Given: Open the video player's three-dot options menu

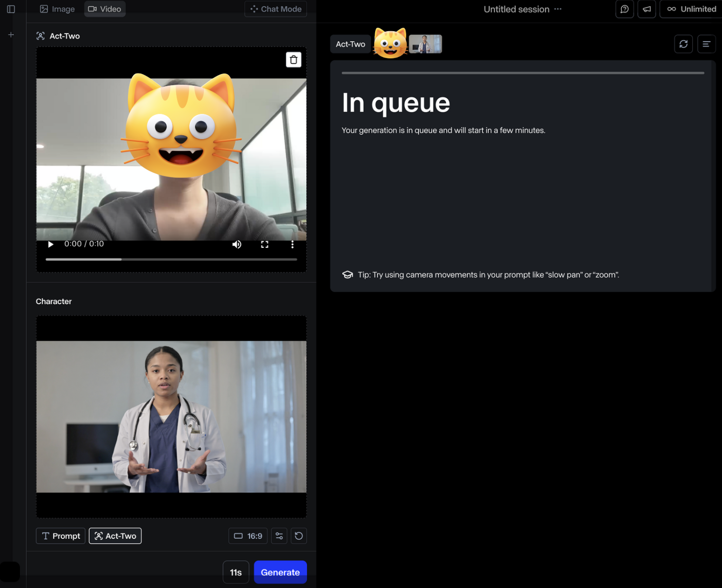Looking at the screenshot, I should pyautogui.click(x=292, y=244).
